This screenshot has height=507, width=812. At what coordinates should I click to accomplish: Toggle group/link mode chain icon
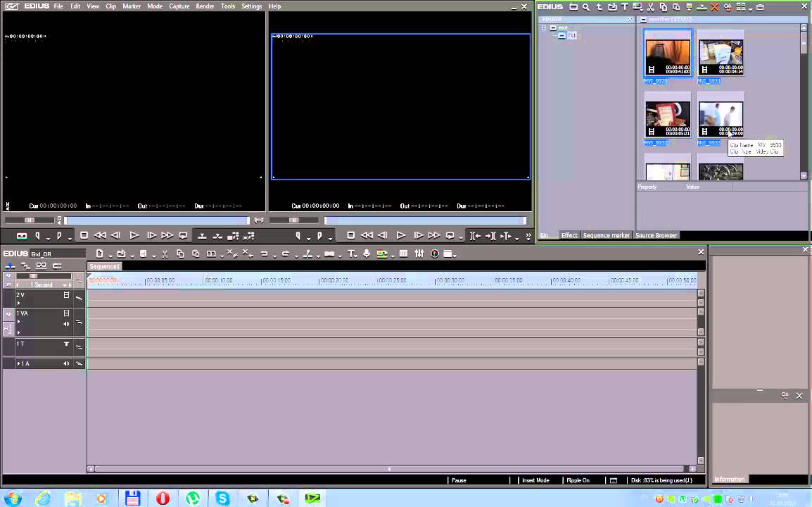coord(41,265)
